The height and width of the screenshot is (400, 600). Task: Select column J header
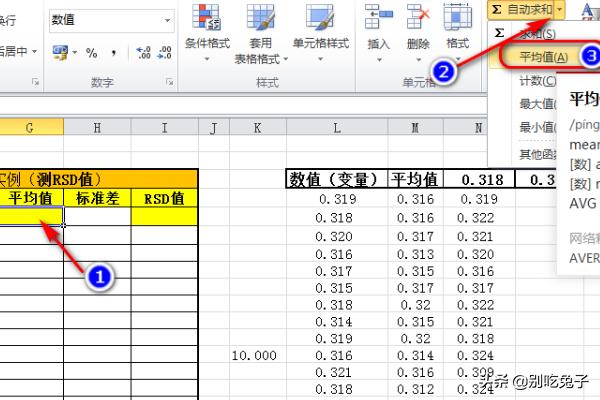214,127
